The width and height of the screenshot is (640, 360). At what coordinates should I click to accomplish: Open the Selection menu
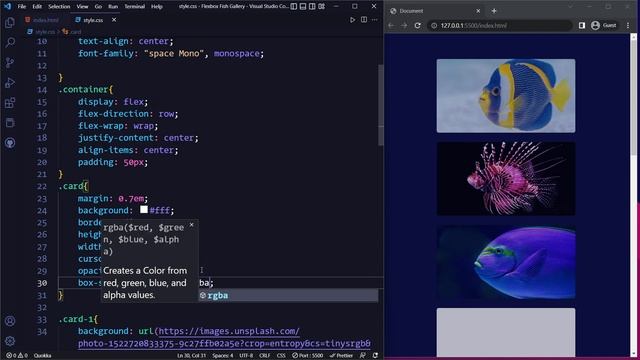pyautogui.click(x=59, y=7)
